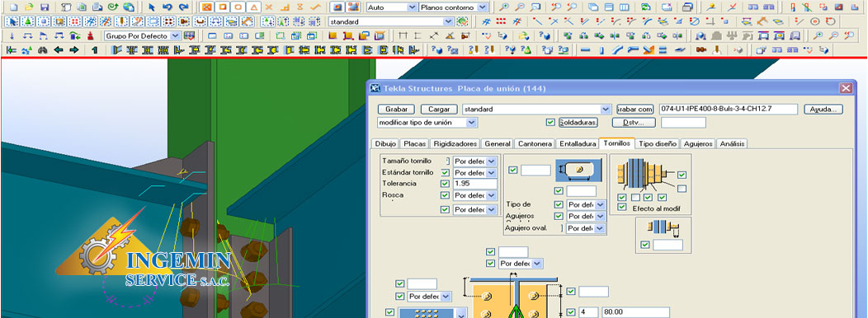The image size is (868, 318).
Task: Click the Redo arrow icon
Action: pyautogui.click(x=183, y=7)
